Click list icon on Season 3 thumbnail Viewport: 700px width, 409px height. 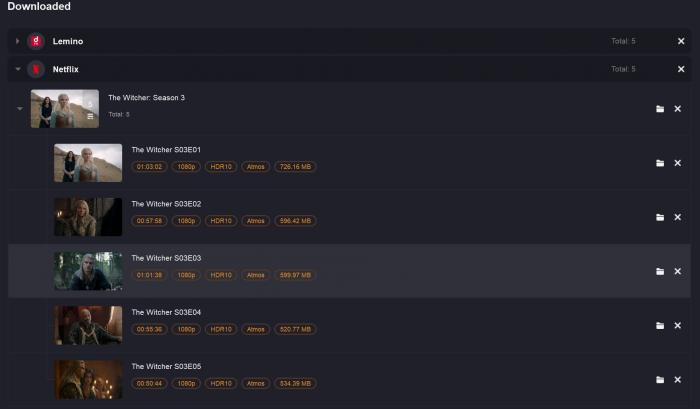[90, 116]
